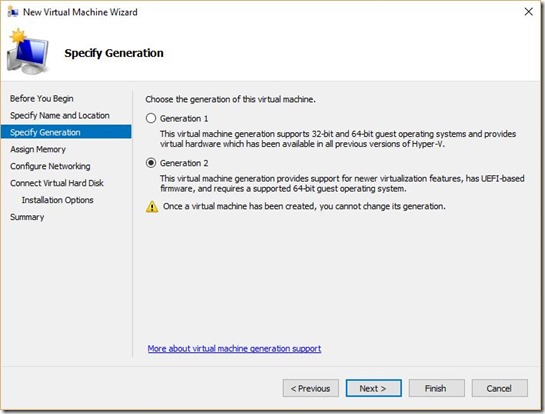Select the Generation 2 radio button
Screen dimensions: 545x414
coord(151,163)
